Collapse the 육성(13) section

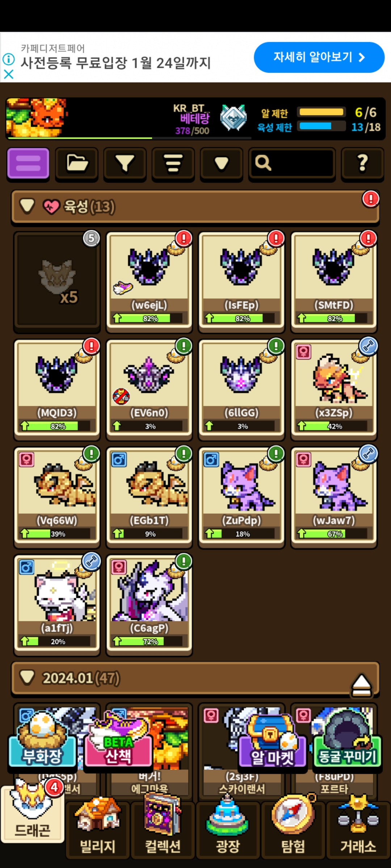click(28, 206)
